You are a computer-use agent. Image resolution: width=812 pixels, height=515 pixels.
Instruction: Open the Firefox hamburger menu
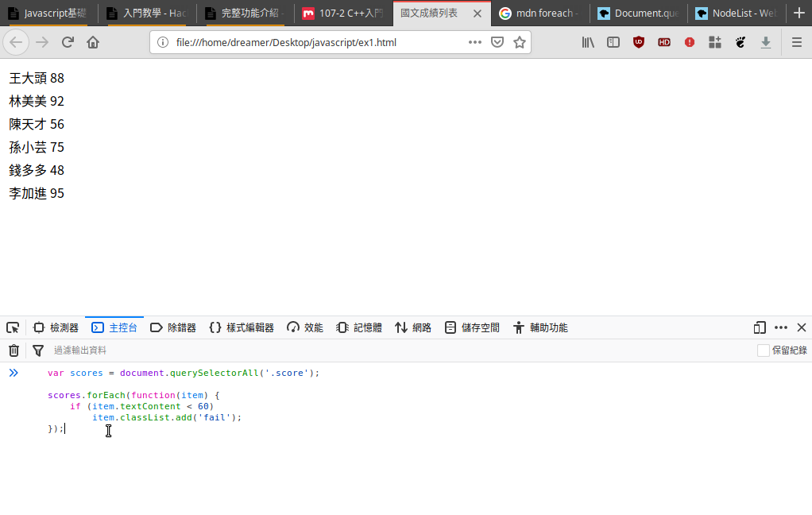[797, 42]
